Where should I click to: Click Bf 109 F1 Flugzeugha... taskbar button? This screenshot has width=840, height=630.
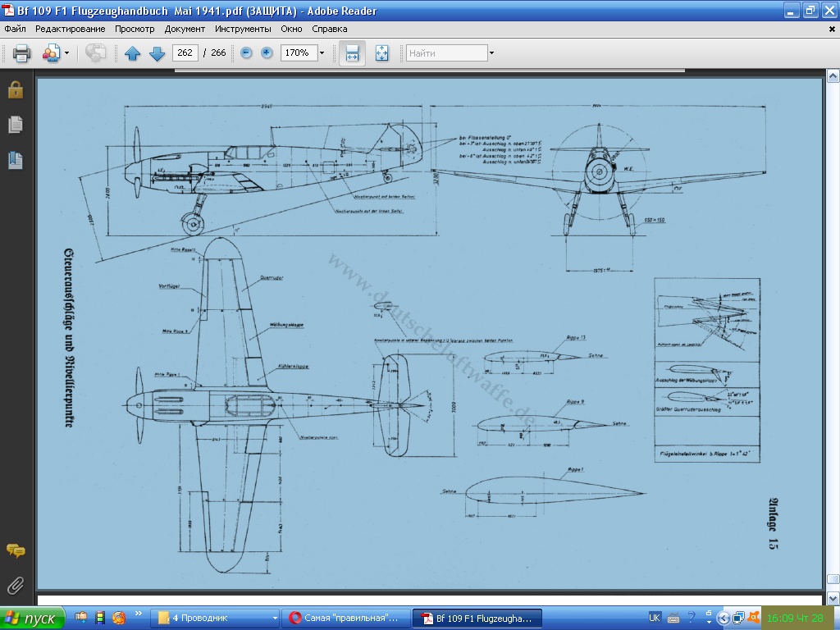coord(477,619)
